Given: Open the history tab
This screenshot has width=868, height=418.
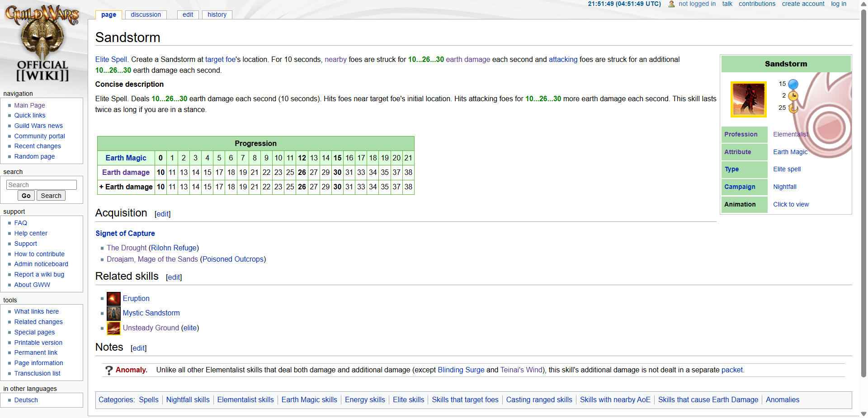Looking at the screenshot, I should (x=217, y=14).
